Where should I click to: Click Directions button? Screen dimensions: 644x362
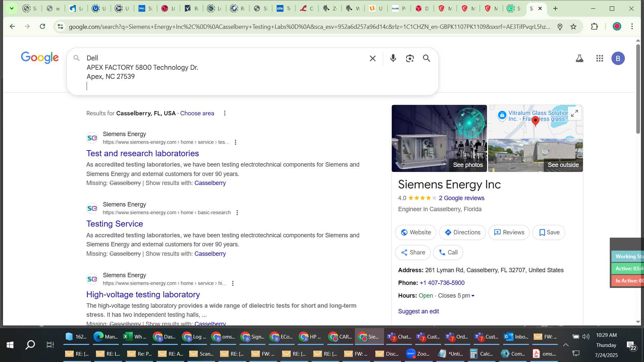coord(462,232)
